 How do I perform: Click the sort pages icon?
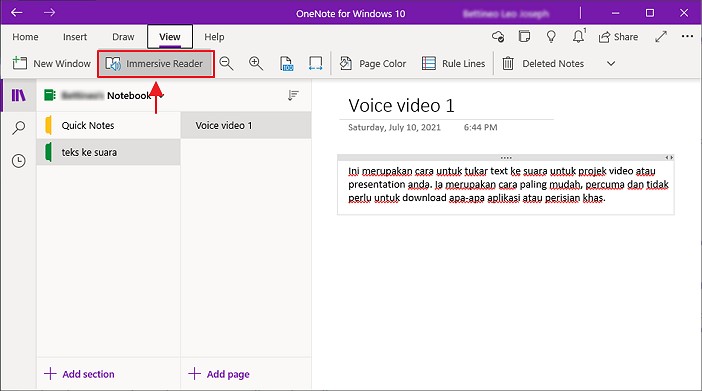point(293,95)
